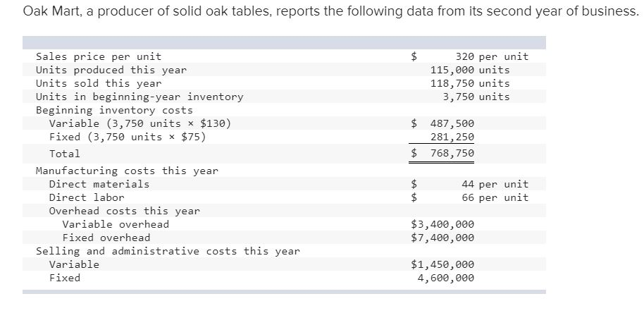Click 'Variable' under selling and administrative costs

[74, 264]
